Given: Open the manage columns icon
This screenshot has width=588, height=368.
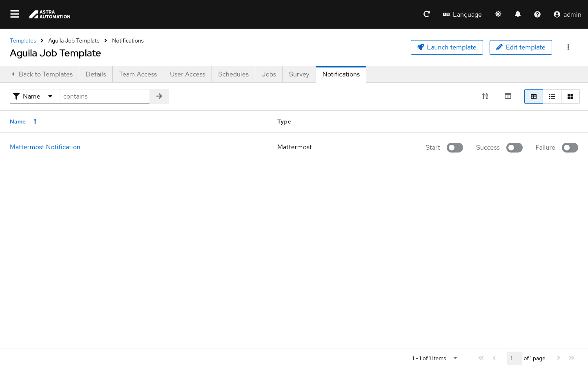Looking at the screenshot, I should tap(508, 96).
